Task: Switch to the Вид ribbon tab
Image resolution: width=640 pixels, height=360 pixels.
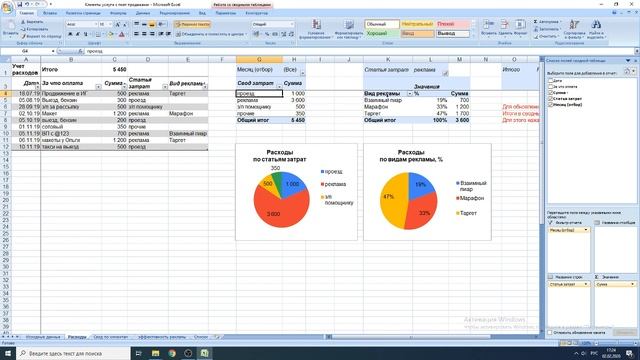Action: tap(202, 13)
